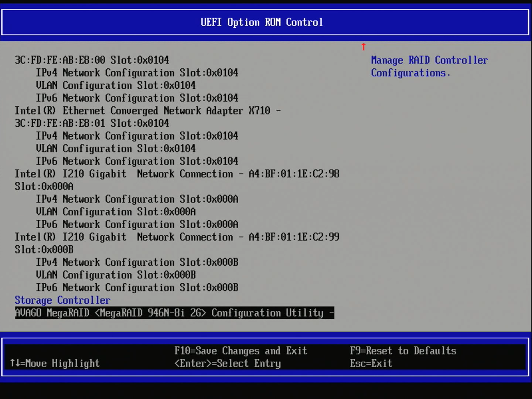Select VLAN Configuration below 3C:FD:FE:AB:E8:01
532x399 pixels.
pyautogui.click(x=116, y=149)
